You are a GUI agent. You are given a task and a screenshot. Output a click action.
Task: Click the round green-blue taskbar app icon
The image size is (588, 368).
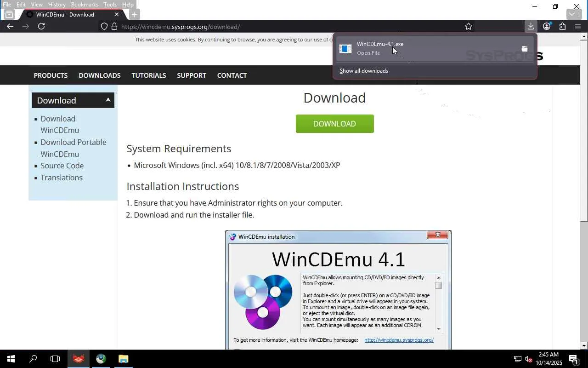[x=101, y=359]
